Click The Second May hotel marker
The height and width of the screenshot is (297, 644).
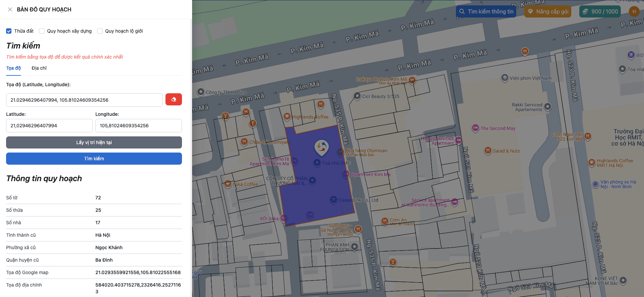click(x=475, y=128)
